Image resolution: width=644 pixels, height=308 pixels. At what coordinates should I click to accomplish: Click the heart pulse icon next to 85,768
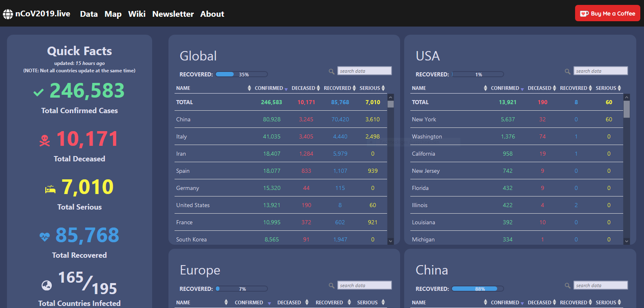click(44, 237)
